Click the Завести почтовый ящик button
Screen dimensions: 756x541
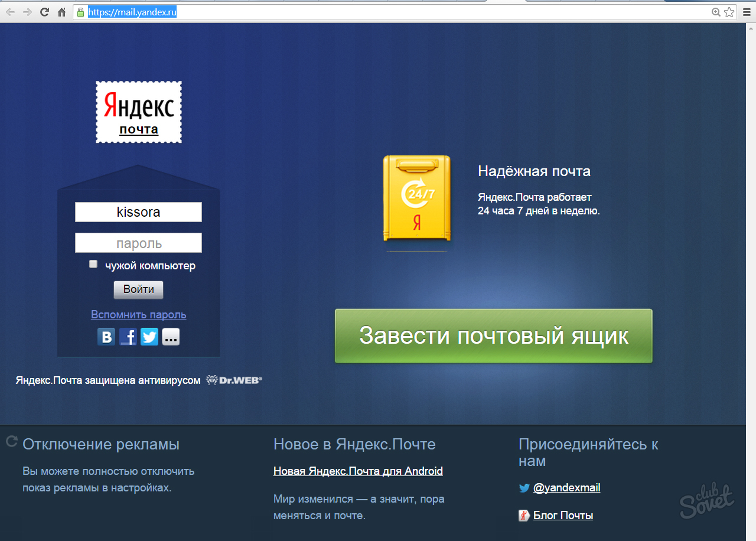pos(494,335)
